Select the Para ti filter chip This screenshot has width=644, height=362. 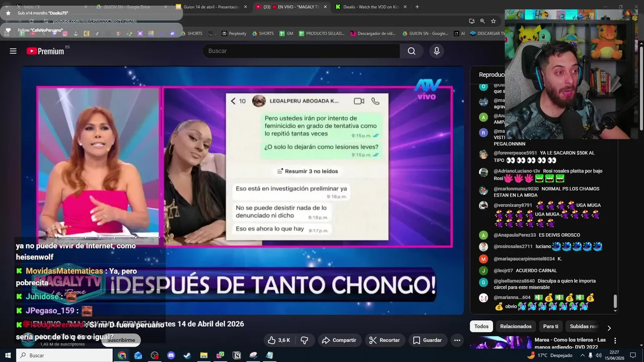click(550, 326)
